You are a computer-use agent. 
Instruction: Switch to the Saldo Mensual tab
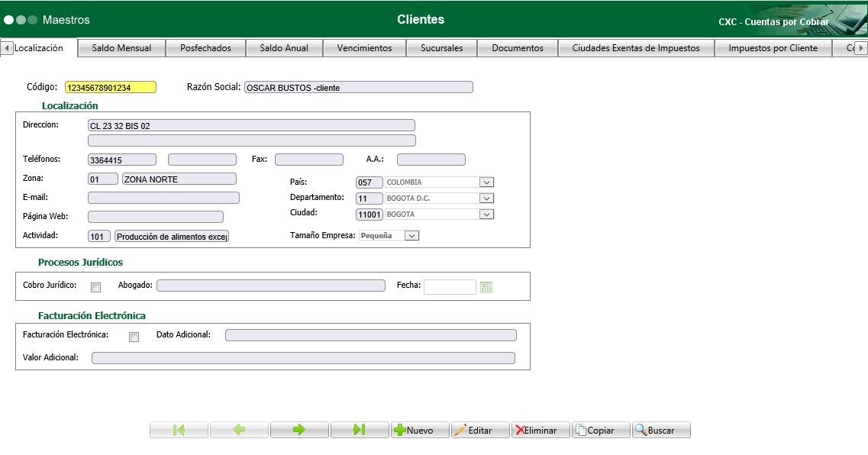(121, 48)
